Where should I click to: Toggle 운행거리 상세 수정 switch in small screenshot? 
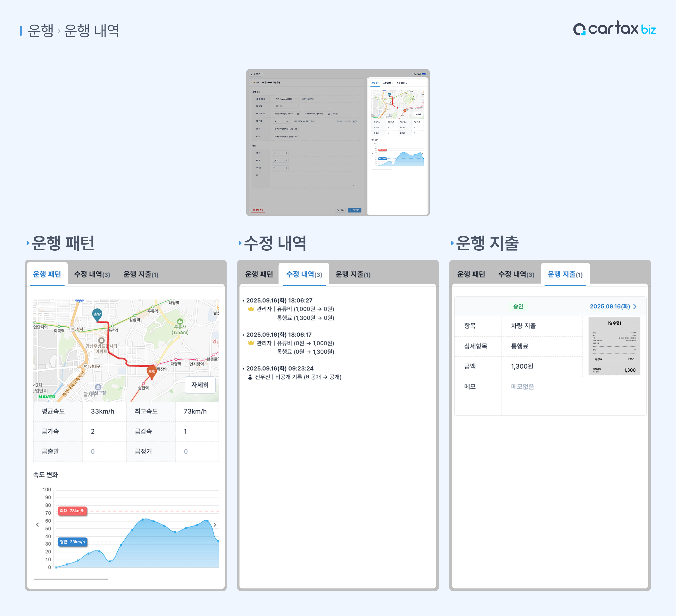[354, 121]
